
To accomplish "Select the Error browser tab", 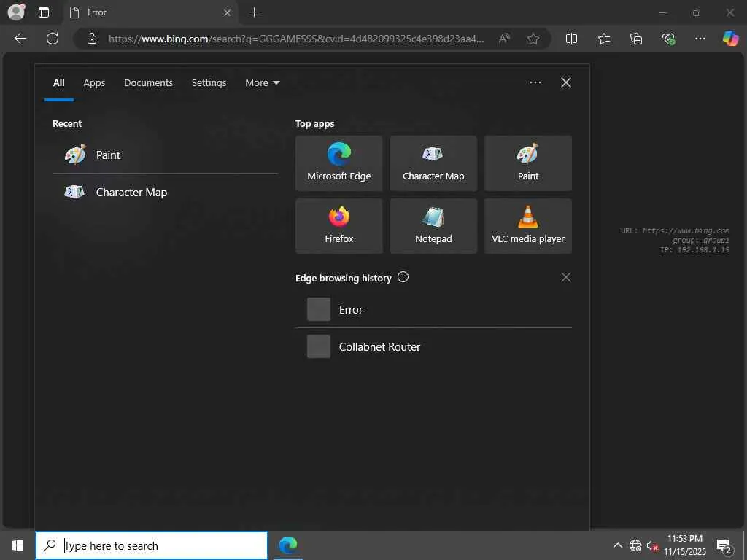I will click(x=150, y=12).
